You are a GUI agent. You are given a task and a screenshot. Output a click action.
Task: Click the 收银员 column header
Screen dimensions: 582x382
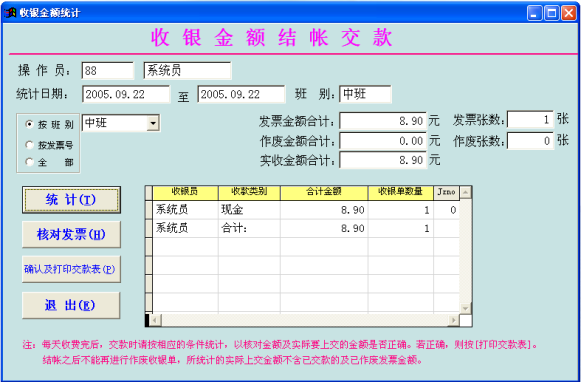click(x=185, y=192)
